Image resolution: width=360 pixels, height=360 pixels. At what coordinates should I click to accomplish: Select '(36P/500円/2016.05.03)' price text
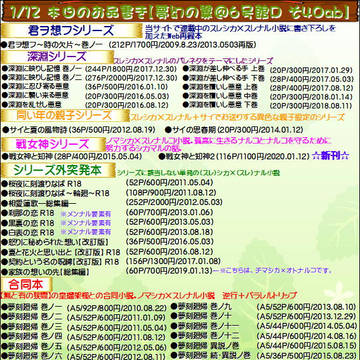pyautogui.click(x=169, y=241)
